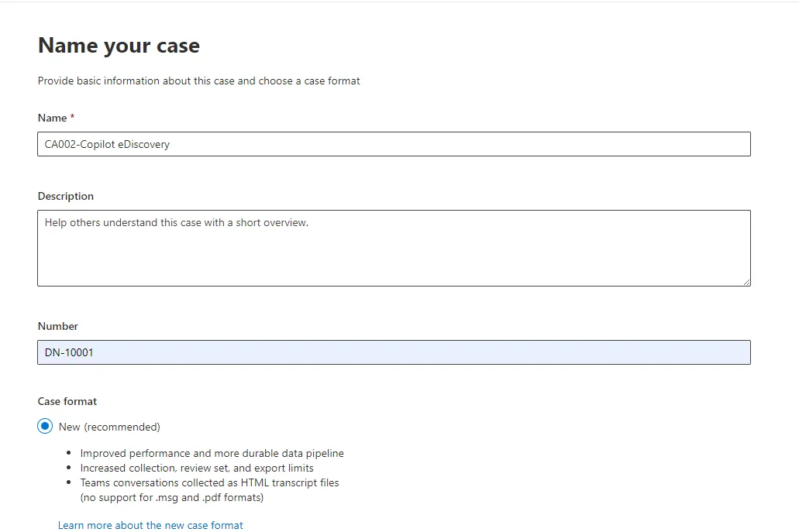Open the Learn more about new case format link

150,525
